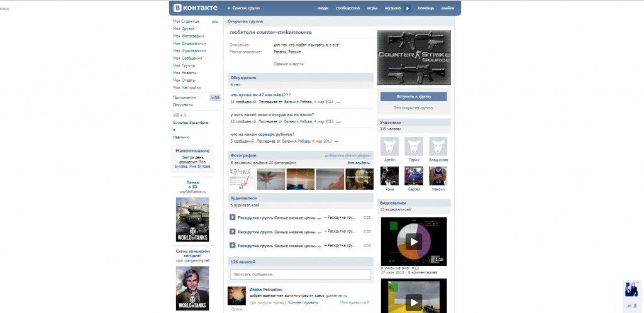Open chat avatar at bottom right corner
The image size is (644, 313).
point(631,289)
